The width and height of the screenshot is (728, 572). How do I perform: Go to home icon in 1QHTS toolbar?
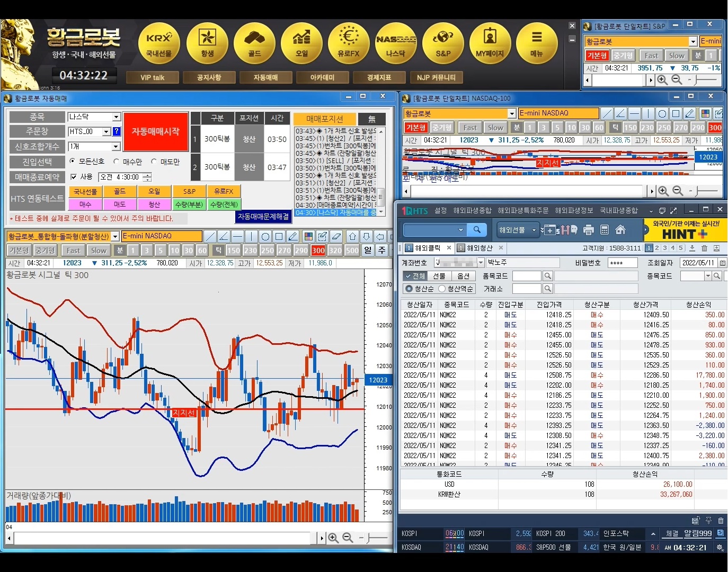(620, 230)
